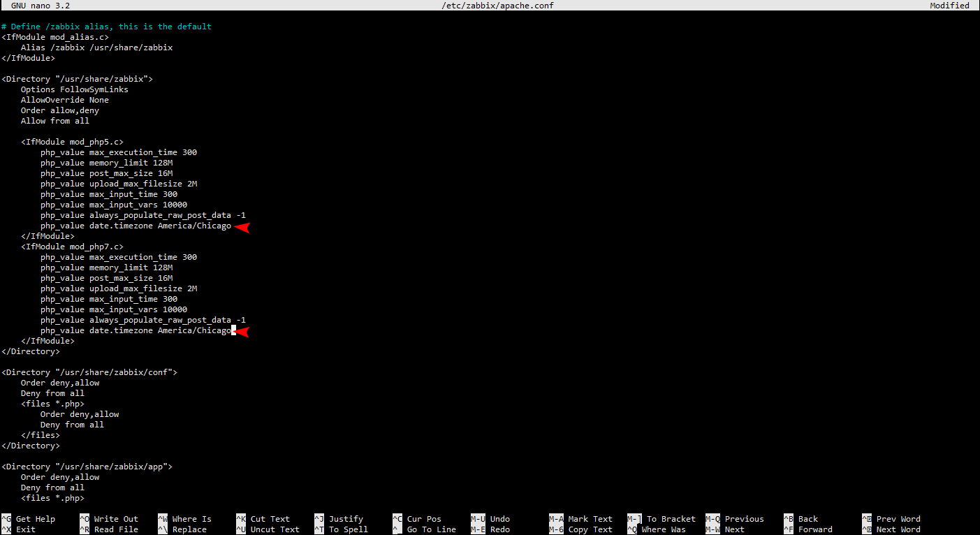Image resolution: width=980 pixels, height=535 pixels.
Task: Click the Modified status indicator
Action: pos(949,6)
